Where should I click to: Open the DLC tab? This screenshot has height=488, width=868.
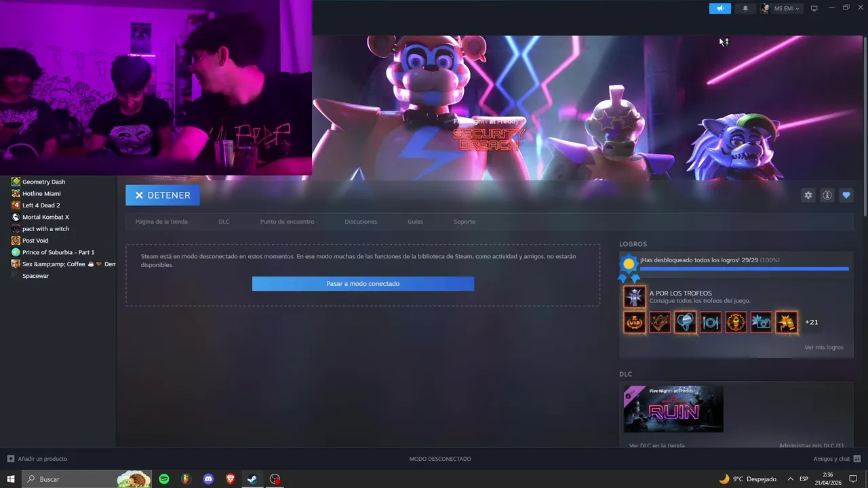coord(224,222)
